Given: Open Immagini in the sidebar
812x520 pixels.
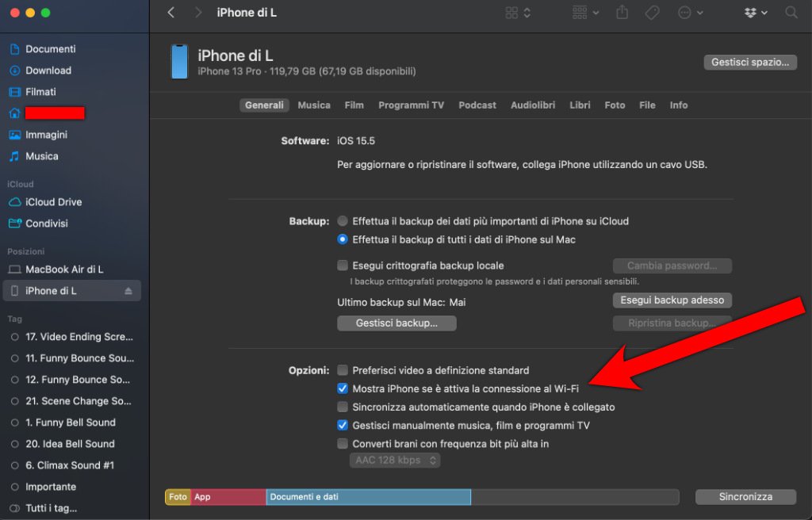Looking at the screenshot, I should [x=46, y=135].
